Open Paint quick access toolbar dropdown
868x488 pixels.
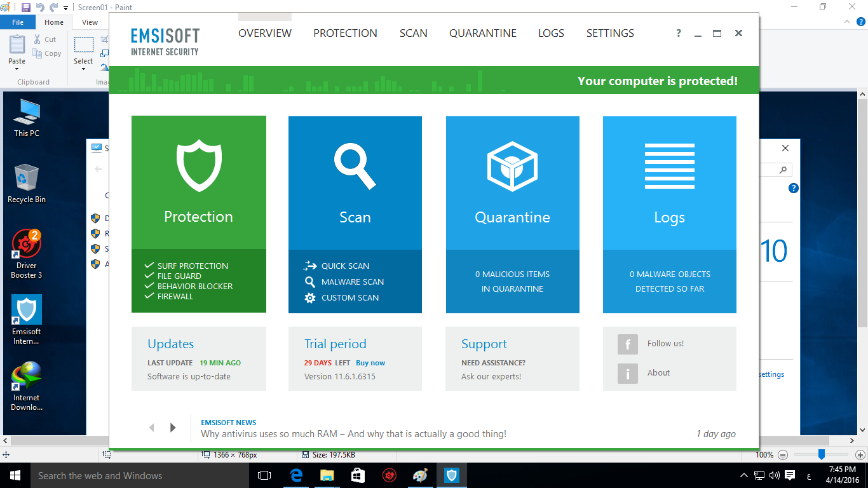67,8
